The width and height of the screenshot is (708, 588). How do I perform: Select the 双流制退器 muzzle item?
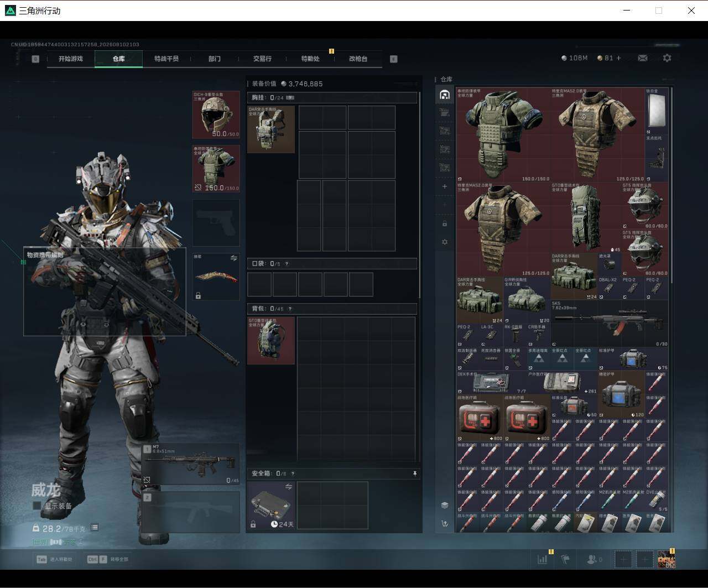pyautogui.click(x=468, y=360)
